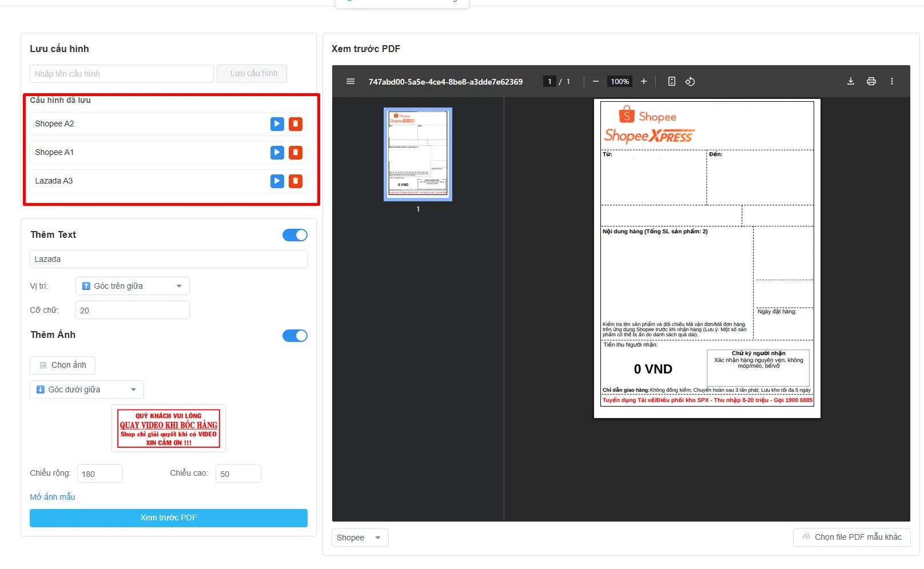924x569 pixels.
Task: Apply the Shopee A1 saved configuration
Action: click(277, 153)
